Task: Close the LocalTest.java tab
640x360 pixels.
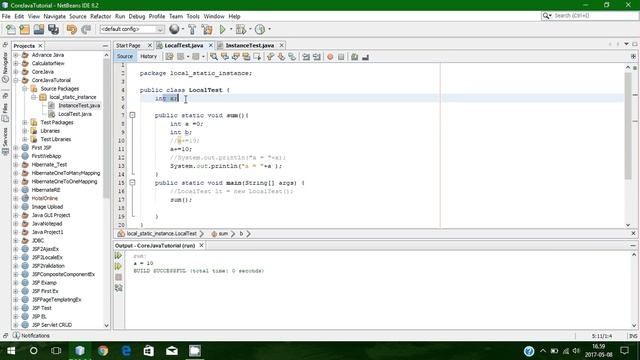Action: pyautogui.click(x=211, y=45)
